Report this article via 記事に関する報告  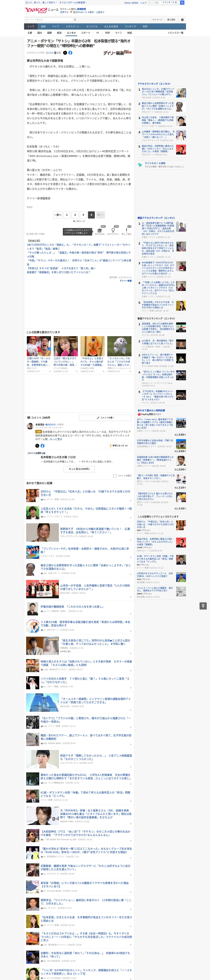(36, 234)
